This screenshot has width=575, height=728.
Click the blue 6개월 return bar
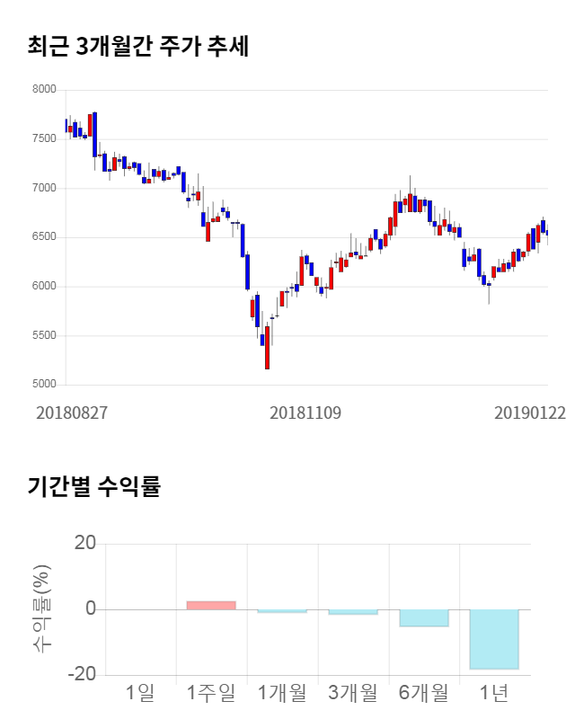point(424,617)
